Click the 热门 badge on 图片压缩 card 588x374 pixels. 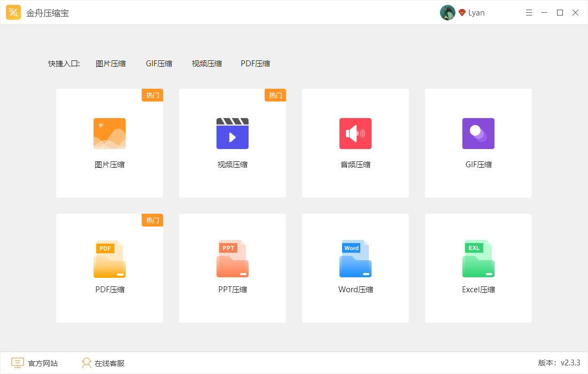pyautogui.click(x=152, y=95)
